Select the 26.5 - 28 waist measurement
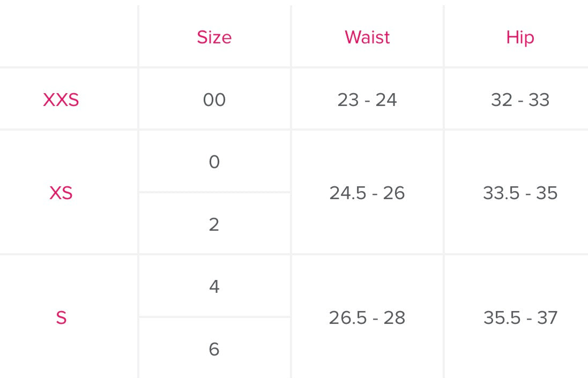This screenshot has width=588, height=378. pos(367,318)
